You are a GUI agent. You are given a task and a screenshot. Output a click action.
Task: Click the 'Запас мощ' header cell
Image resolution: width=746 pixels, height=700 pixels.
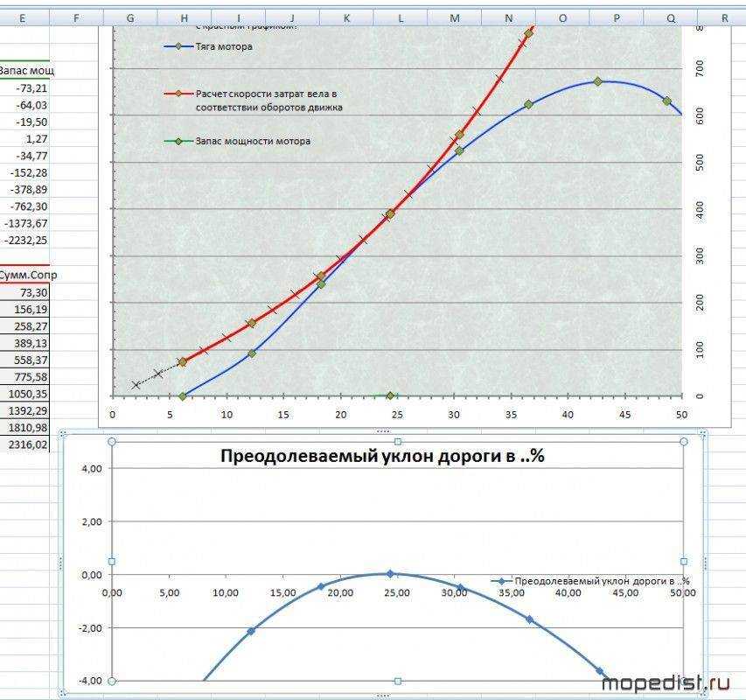click(24, 71)
